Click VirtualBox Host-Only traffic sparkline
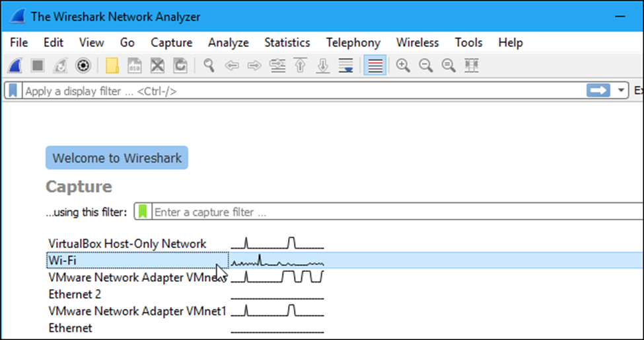Viewport: 644px width, 340px height. (x=277, y=243)
